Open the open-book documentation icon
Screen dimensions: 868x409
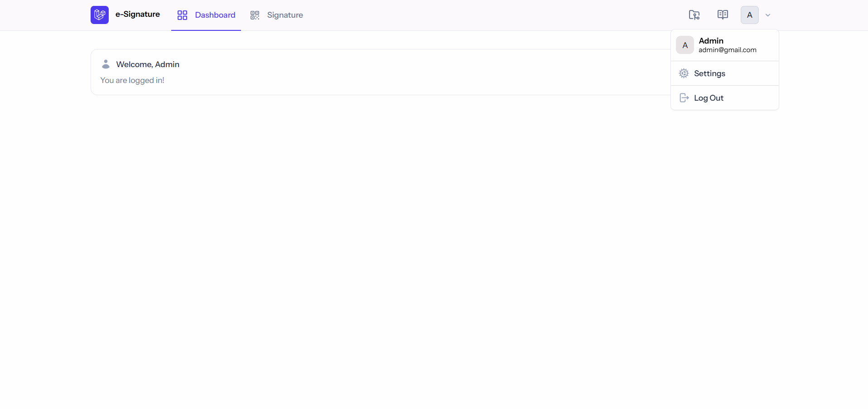tap(723, 15)
